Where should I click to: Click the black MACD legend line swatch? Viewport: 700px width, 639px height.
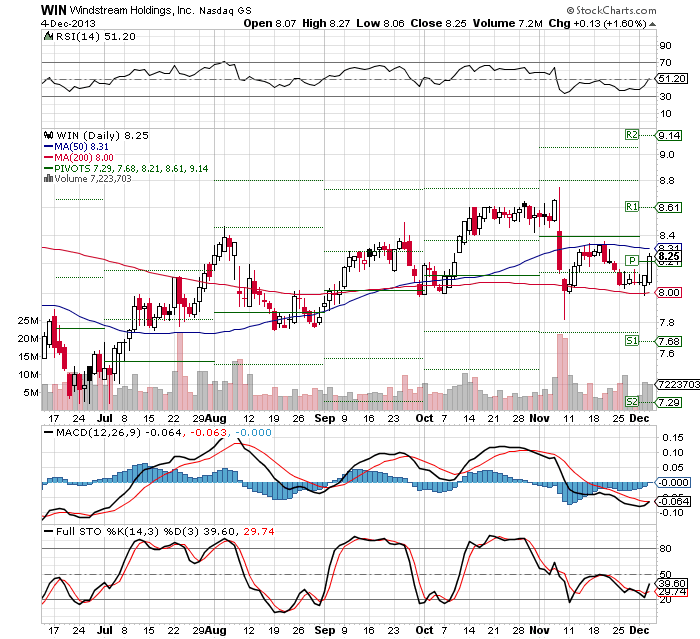pos(48,432)
